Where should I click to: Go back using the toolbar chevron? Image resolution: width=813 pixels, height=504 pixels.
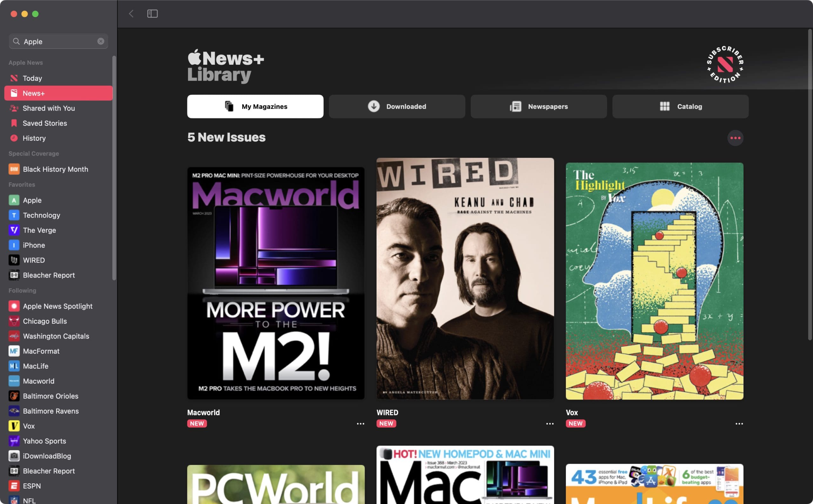click(131, 14)
